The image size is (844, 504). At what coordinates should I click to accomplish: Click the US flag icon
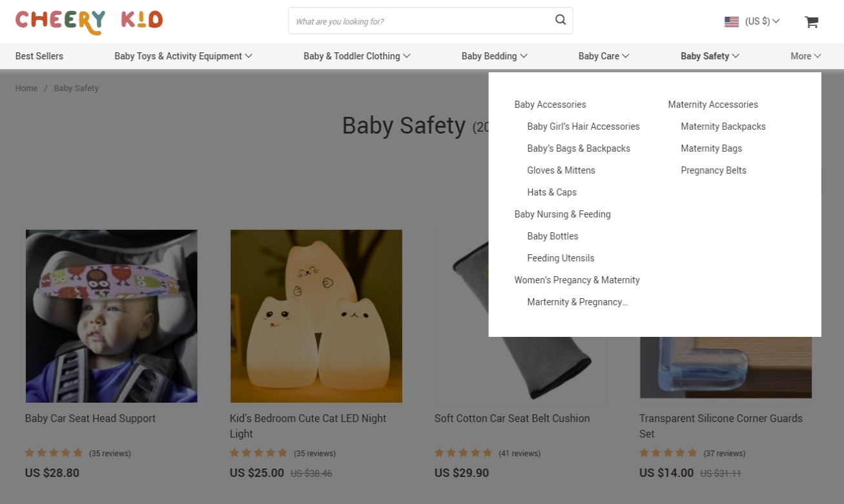[x=731, y=21]
